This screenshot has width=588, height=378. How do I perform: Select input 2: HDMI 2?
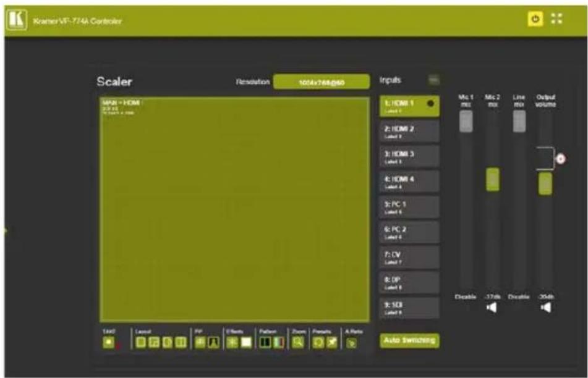click(x=409, y=132)
